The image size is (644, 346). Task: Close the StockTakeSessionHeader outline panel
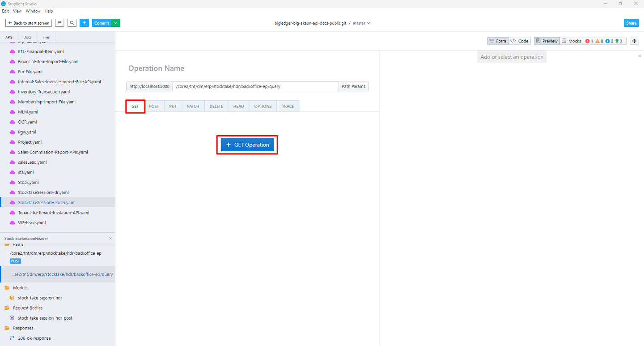(110, 239)
